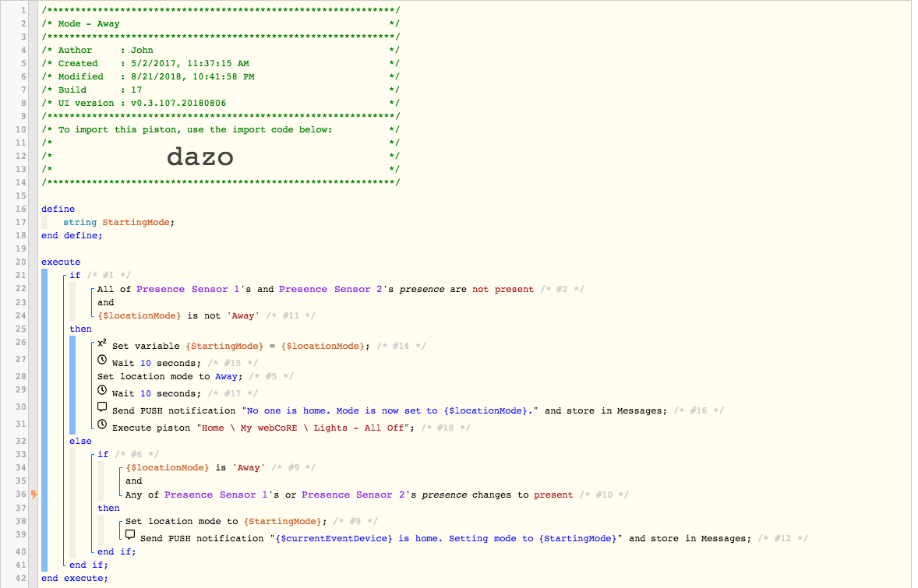Select the 'execute' keyword on line 20
This screenshot has width=918, height=588.
click(x=61, y=262)
